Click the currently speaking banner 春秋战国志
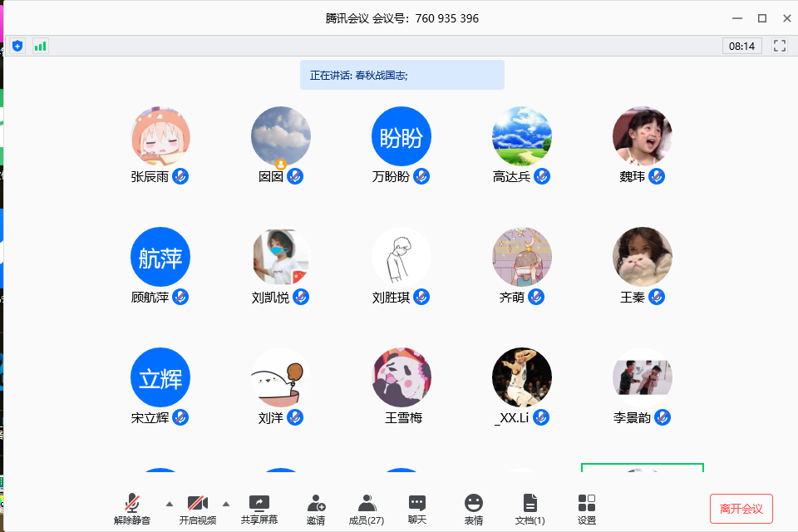This screenshot has width=798, height=532. (x=401, y=75)
